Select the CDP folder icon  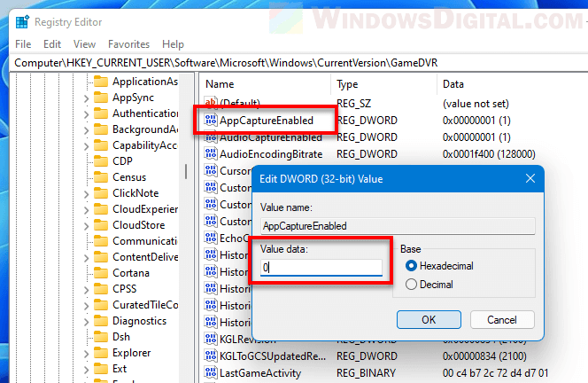pyautogui.click(x=101, y=161)
